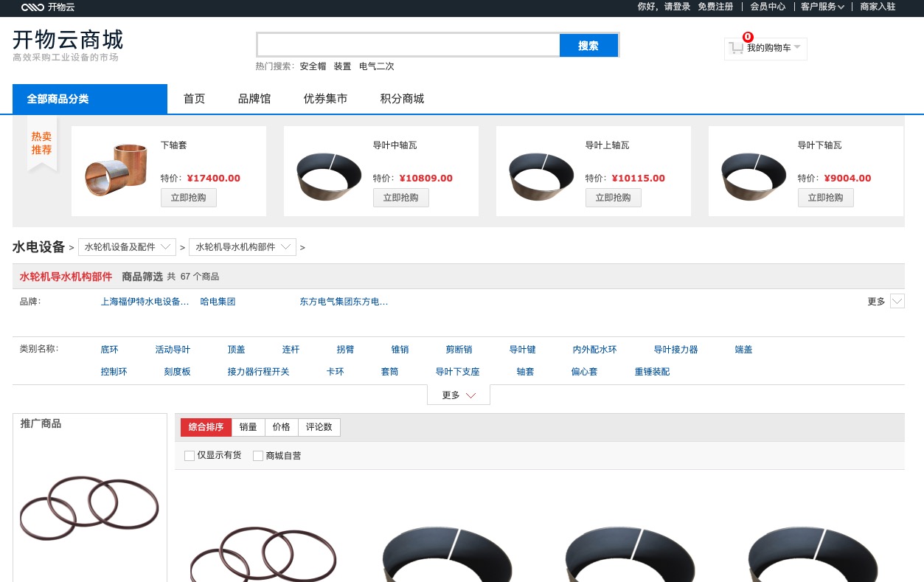Filter by category 重锤装配
This screenshot has height=582, width=924.
(653, 372)
